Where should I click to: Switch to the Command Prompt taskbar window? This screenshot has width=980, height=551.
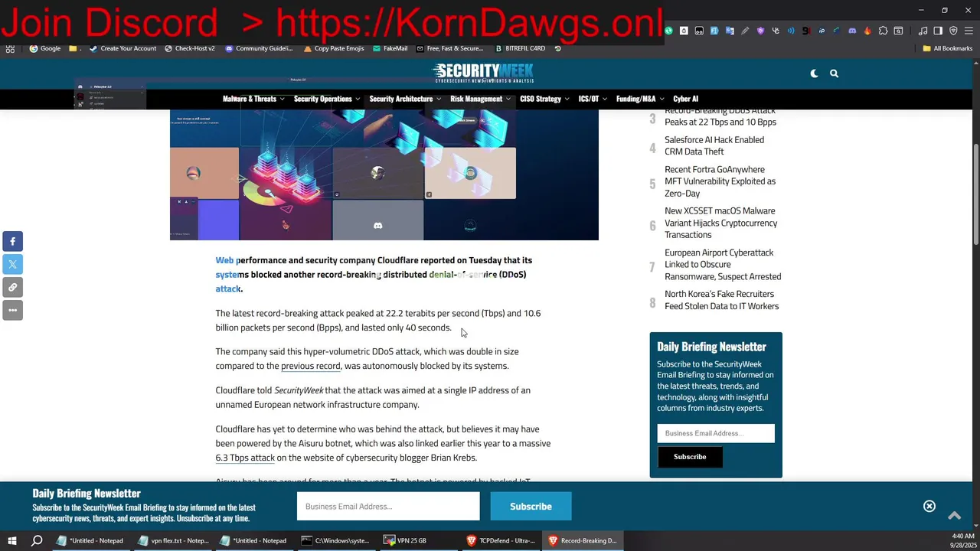[x=336, y=540]
